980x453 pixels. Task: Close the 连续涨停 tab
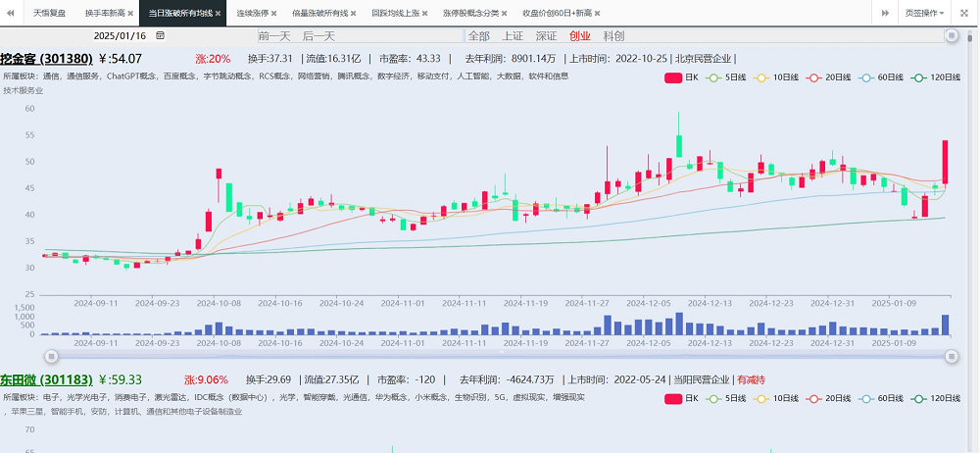click(273, 13)
